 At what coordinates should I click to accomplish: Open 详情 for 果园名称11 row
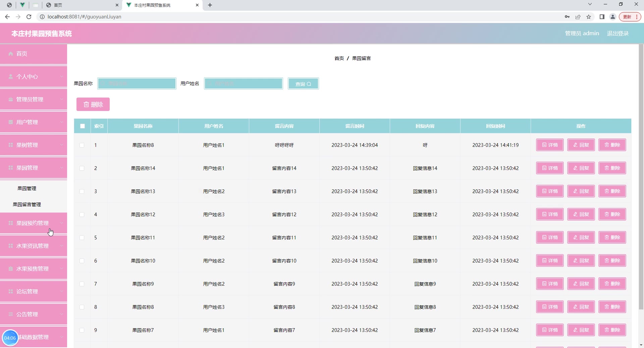click(550, 237)
